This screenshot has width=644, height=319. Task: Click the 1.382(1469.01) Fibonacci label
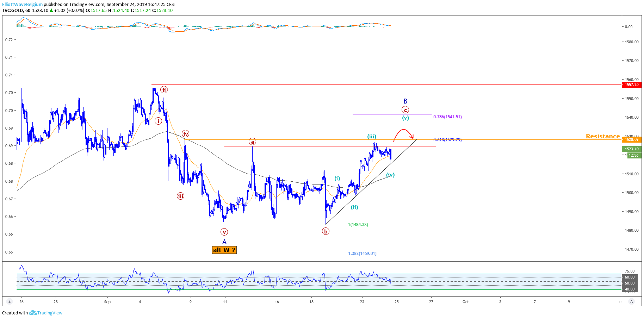(x=362, y=254)
